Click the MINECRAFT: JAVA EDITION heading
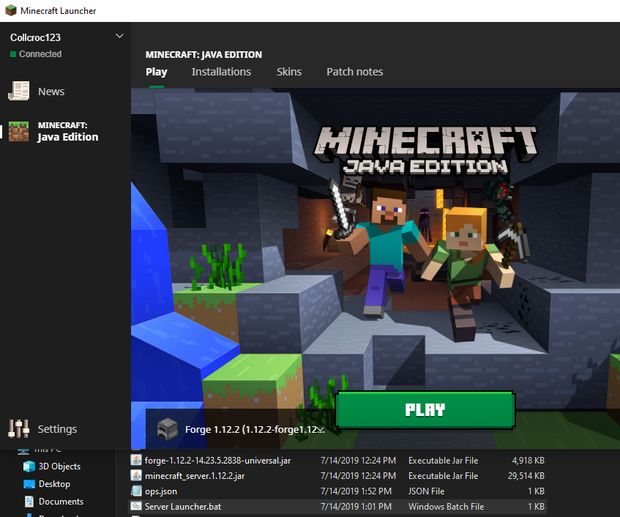The height and width of the screenshot is (517, 620). click(x=204, y=55)
